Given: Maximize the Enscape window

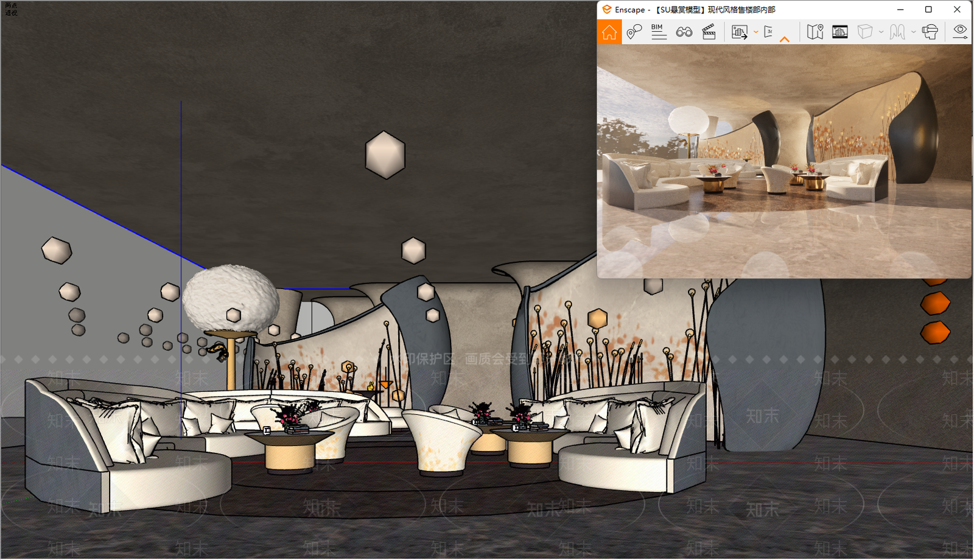Looking at the screenshot, I should coord(928,10).
